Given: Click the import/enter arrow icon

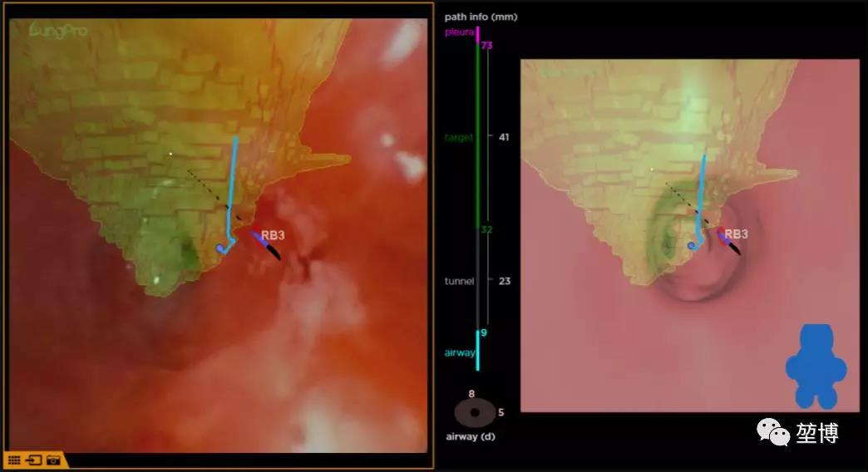Looking at the screenshot, I should pos(34,460).
